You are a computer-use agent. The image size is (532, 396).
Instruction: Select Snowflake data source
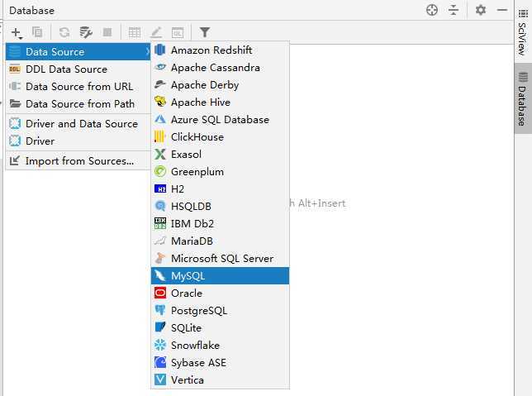point(221,345)
